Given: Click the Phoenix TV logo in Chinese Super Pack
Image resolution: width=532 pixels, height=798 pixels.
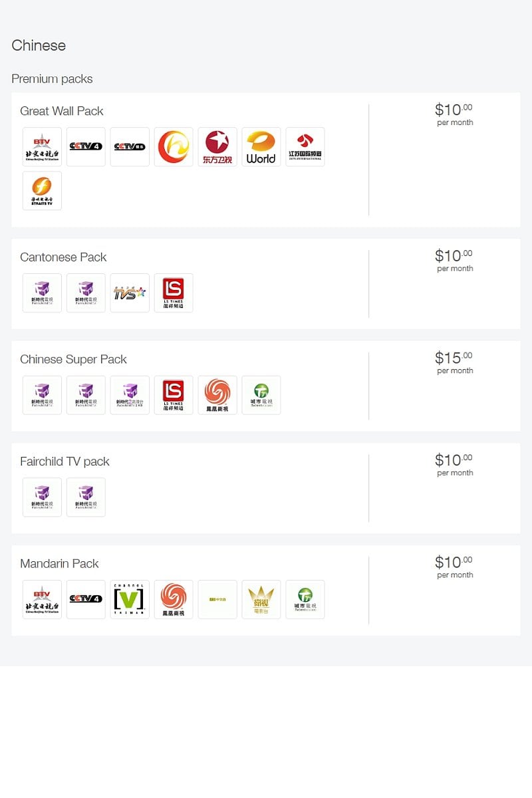Looking at the screenshot, I should tap(217, 395).
